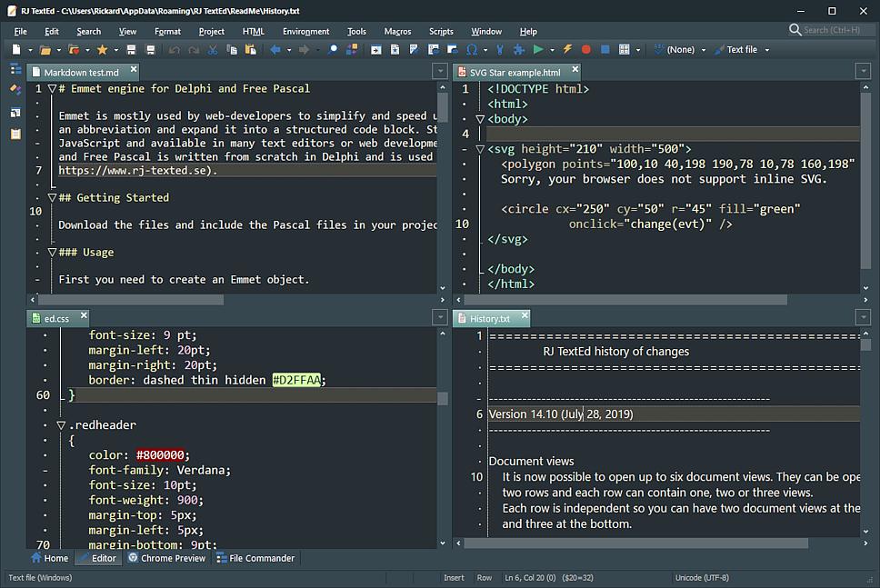Click the Open folder icon in toolbar
Viewport: 880px width, 588px height.
[x=45, y=49]
